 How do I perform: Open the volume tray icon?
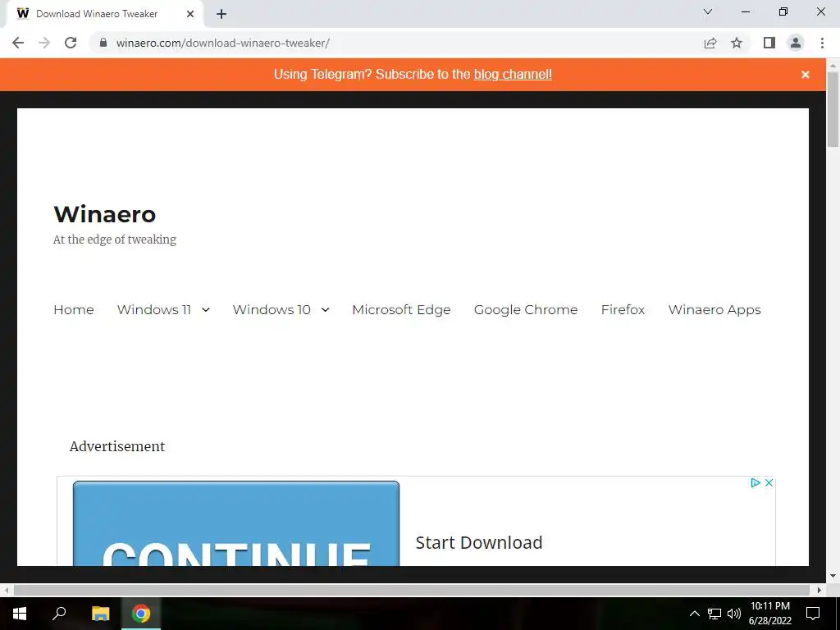tap(734, 614)
